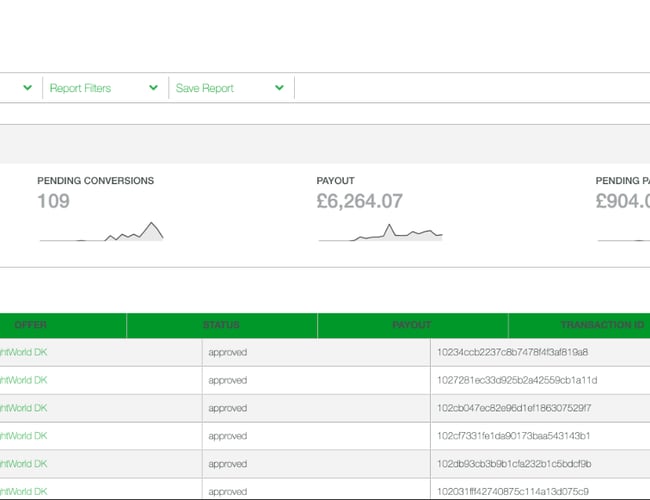
Task: Click the Payout total £6,264.07
Action: tap(359, 201)
